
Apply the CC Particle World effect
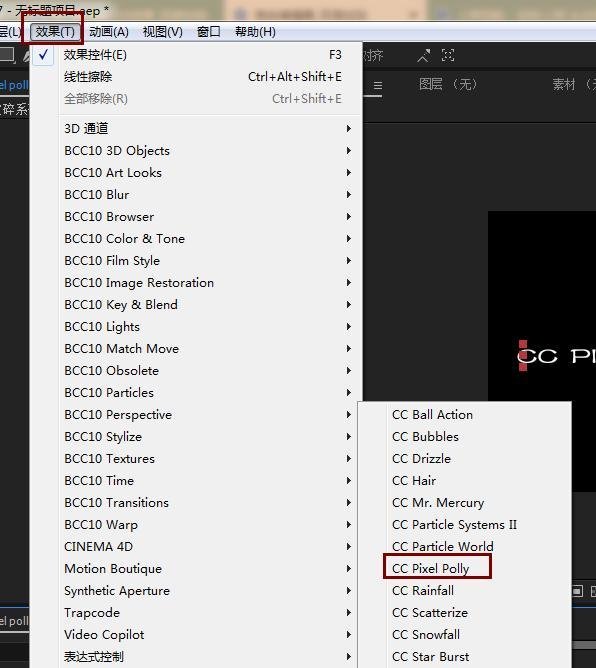(464, 547)
